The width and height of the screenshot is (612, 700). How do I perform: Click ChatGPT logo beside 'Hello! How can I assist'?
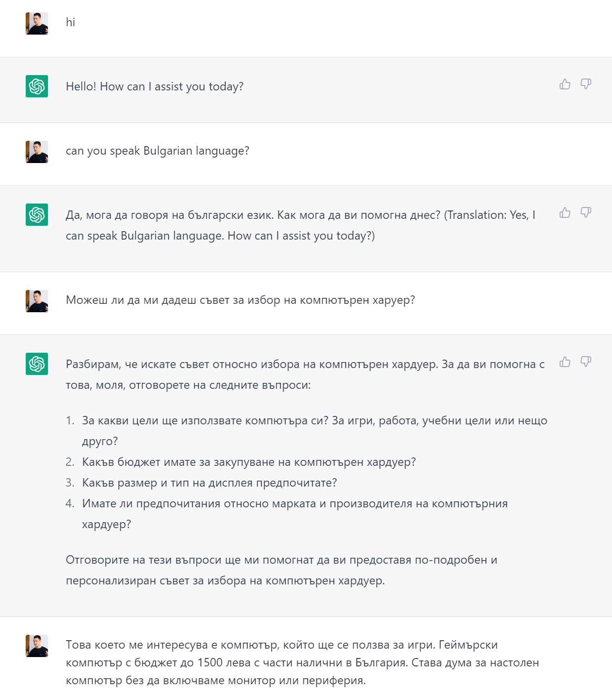[37, 86]
